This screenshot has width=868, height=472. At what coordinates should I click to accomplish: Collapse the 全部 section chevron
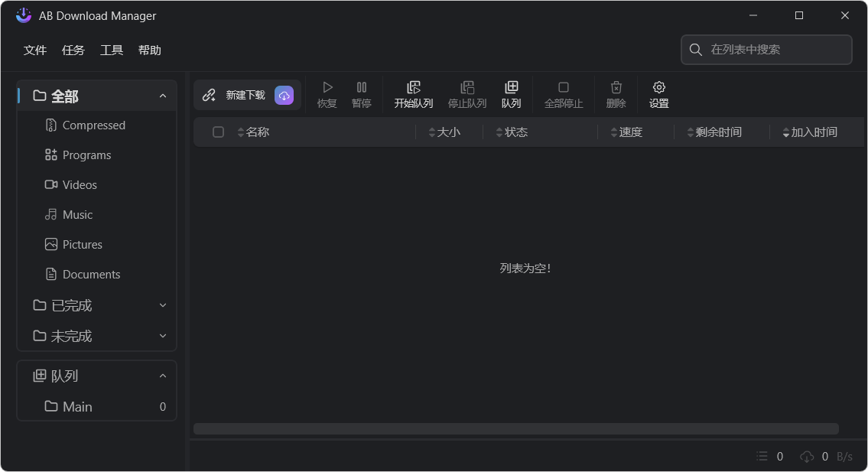click(x=163, y=96)
